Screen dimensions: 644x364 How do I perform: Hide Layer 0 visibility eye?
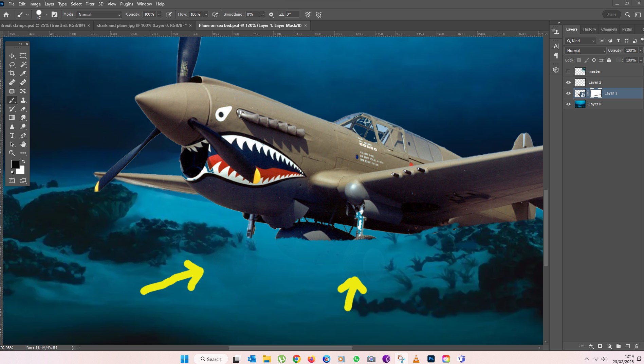coord(569,104)
